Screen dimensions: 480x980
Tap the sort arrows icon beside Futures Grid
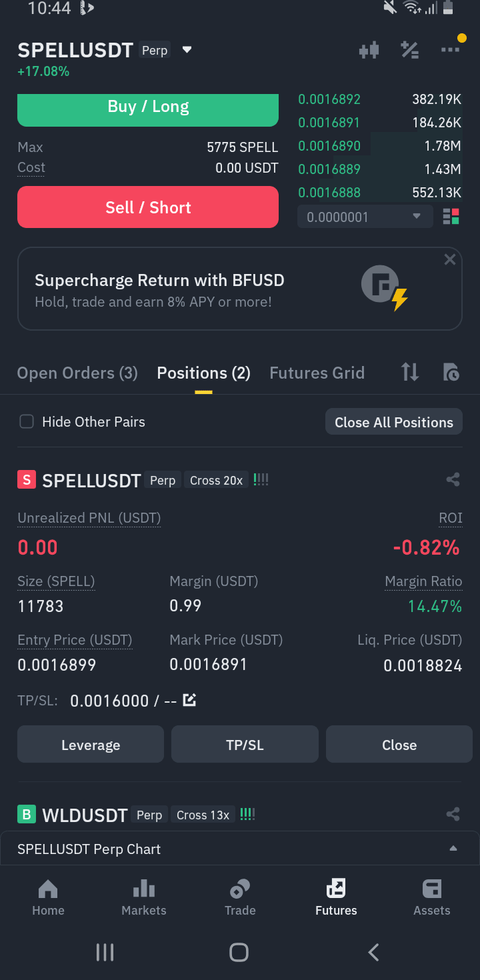click(x=410, y=373)
